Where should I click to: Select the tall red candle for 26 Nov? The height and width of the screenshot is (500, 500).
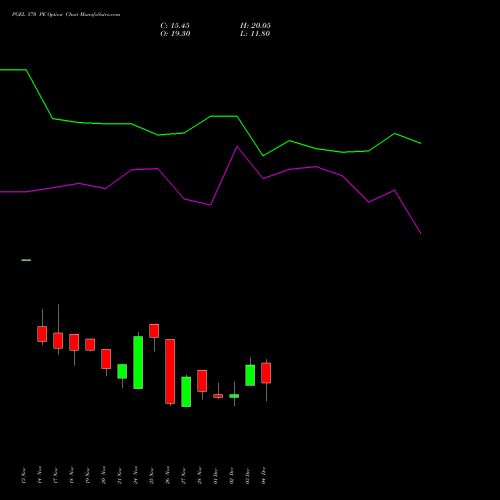pyautogui.click(x=170, y=371)
